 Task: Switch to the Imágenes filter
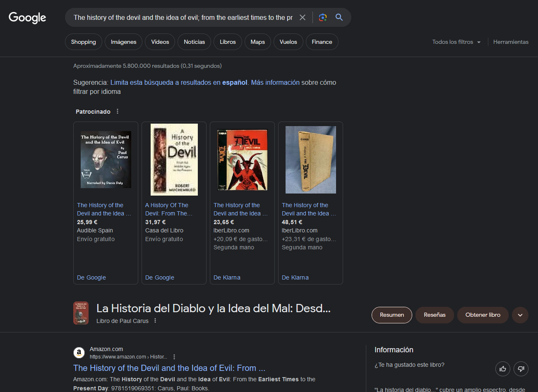123,42
